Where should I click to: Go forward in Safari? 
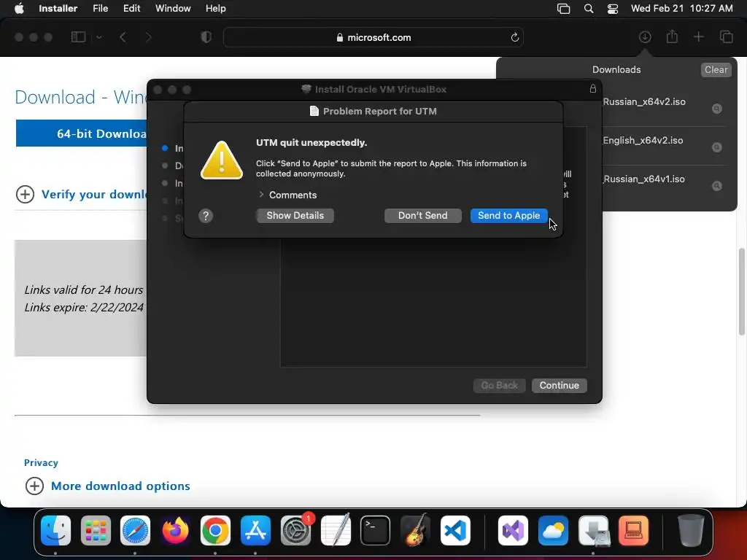coord(148,37)
